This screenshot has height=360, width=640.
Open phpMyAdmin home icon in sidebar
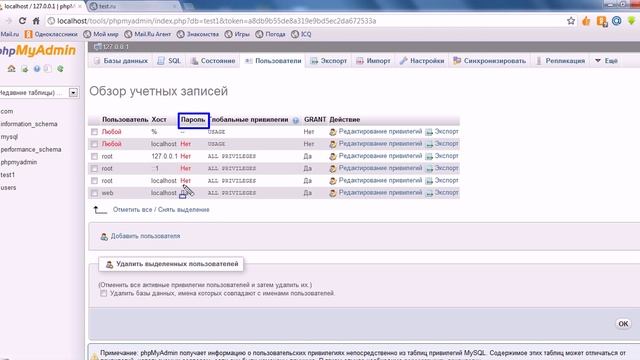click(11, 69)
